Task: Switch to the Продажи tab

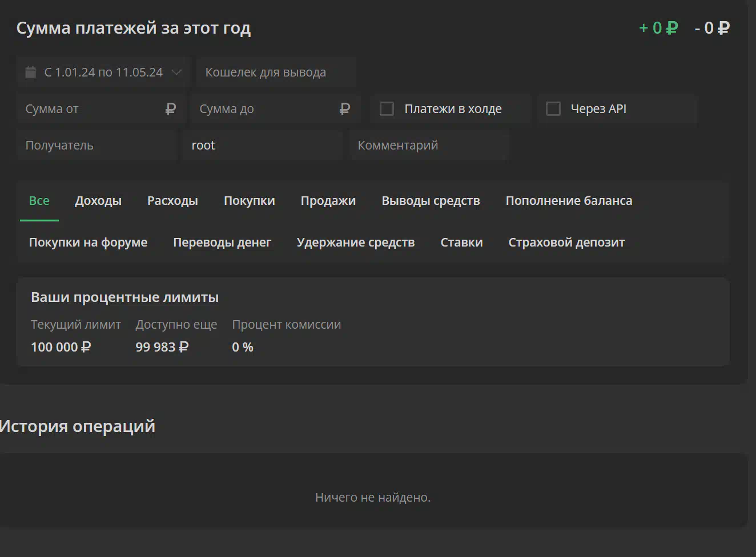Action: (328, 201)
